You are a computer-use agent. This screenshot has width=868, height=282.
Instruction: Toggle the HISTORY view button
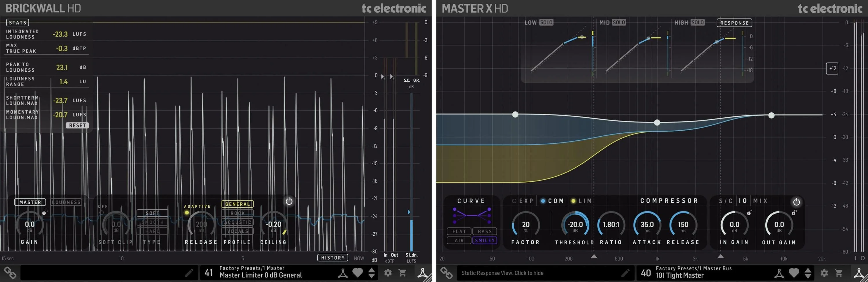tap(332, 258)
